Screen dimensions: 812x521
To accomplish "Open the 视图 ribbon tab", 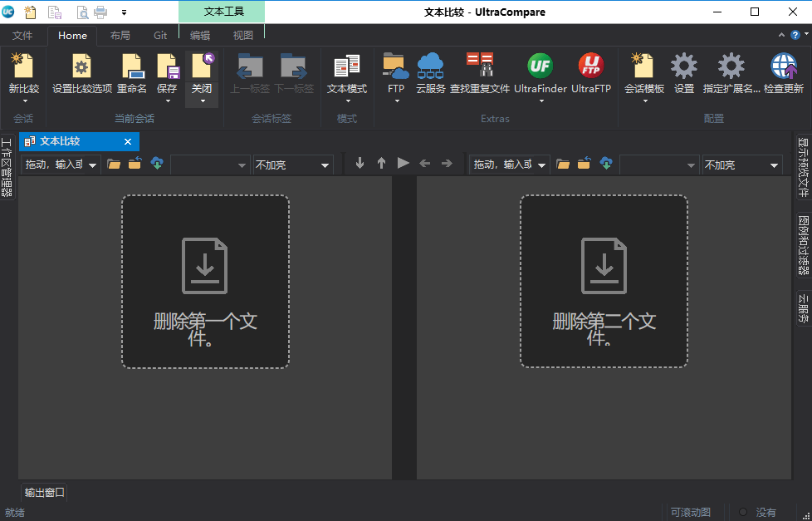I will [x=243, y=35].
